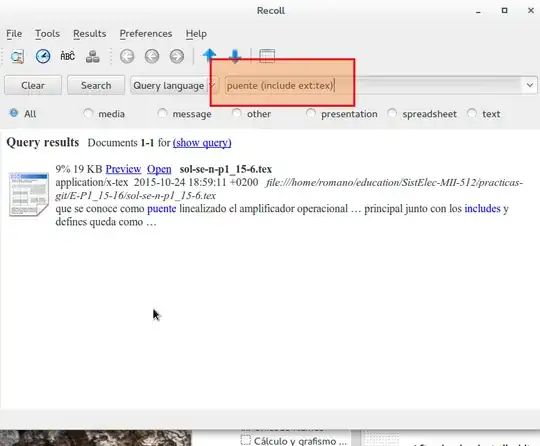Sort results by date descending arrow

tap(235, 56)
